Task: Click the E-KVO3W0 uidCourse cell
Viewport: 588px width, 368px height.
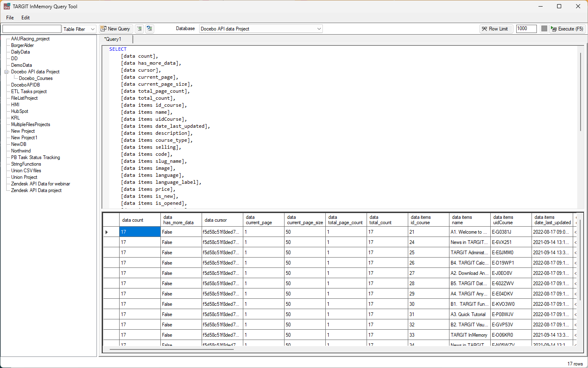Action: click(x=511, y=304)
